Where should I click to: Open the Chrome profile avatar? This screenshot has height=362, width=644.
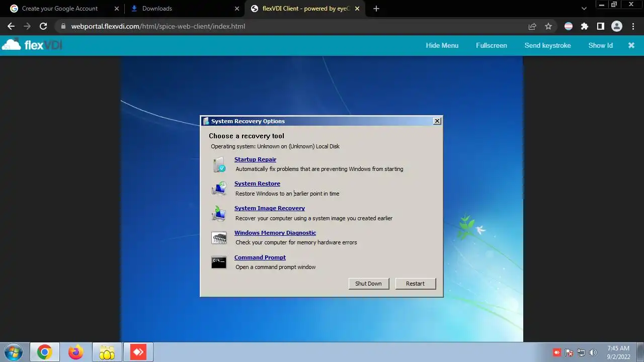click(x=617, y=26)
